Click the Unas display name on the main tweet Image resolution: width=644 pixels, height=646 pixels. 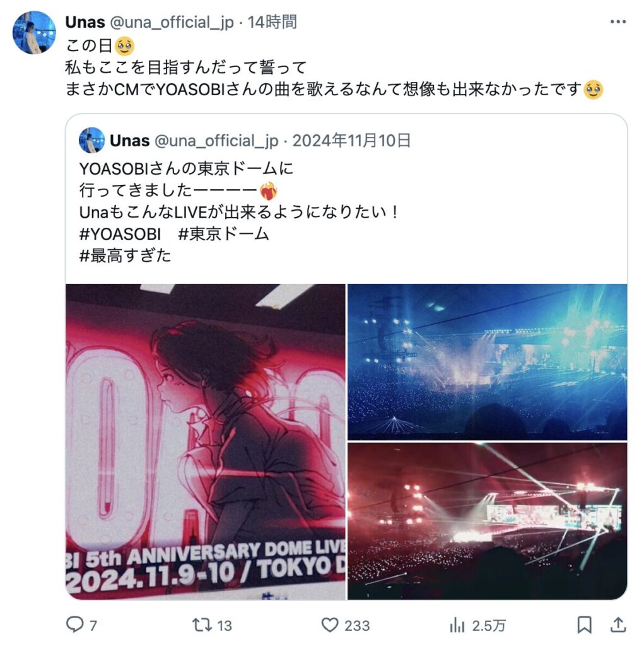click(x=85, y=22)
